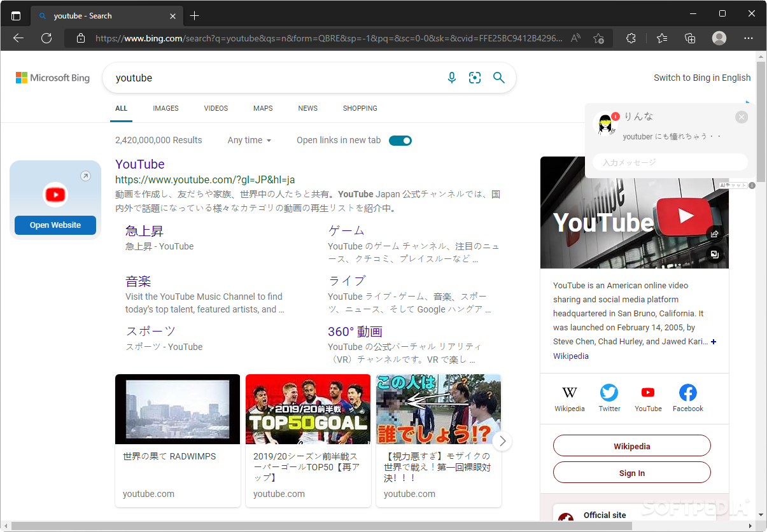The height and width of the screenshot is (532, 767).
Task: Reload the page with Refresh icon
Action: coord(46,38)
